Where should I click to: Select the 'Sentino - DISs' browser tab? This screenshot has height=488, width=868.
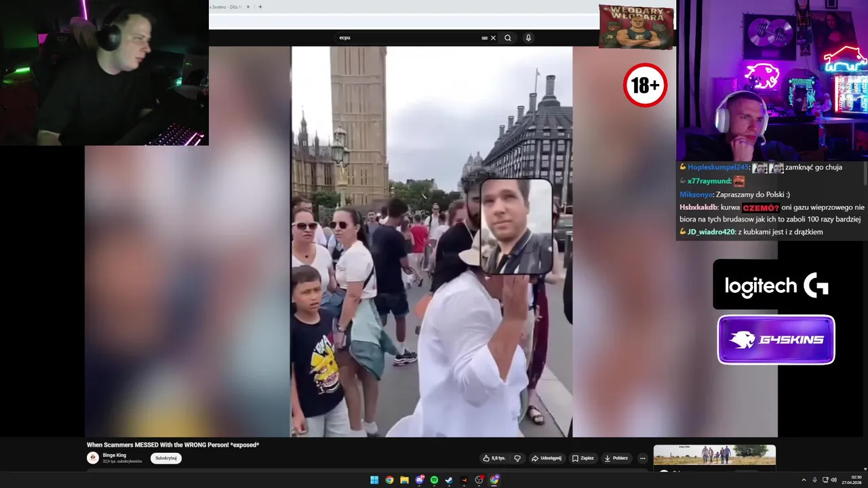226,7
